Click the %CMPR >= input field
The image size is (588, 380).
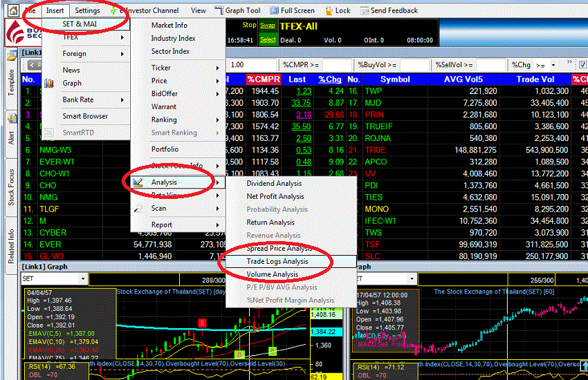pyautogui.click(x=337, y=65)
